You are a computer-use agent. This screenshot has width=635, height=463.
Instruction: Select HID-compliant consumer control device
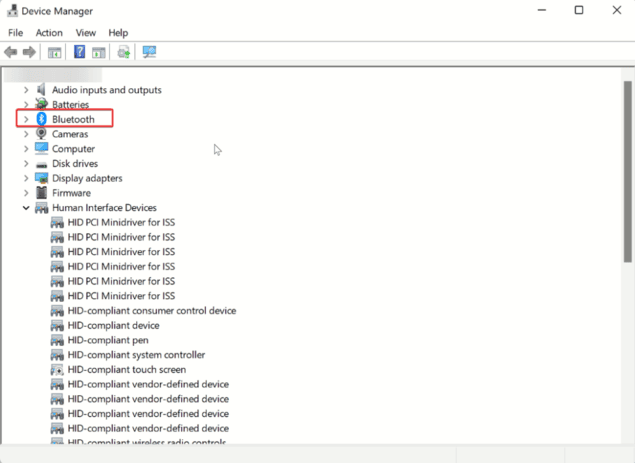pos(151,311)
